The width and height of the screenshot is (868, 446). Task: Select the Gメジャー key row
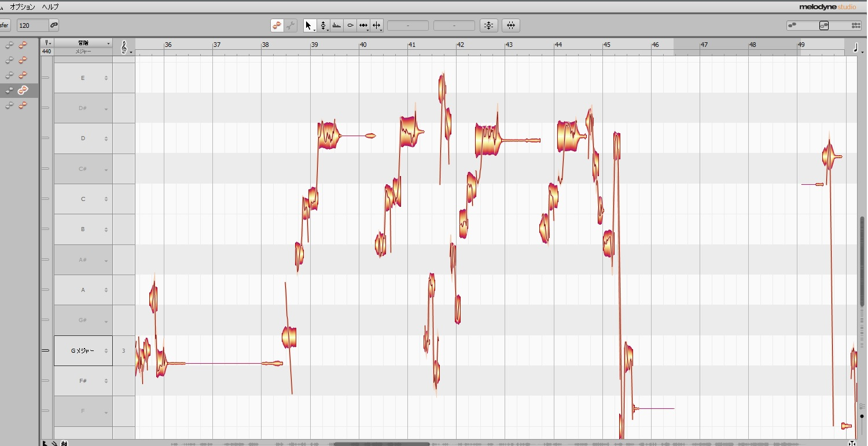[83, 351]
